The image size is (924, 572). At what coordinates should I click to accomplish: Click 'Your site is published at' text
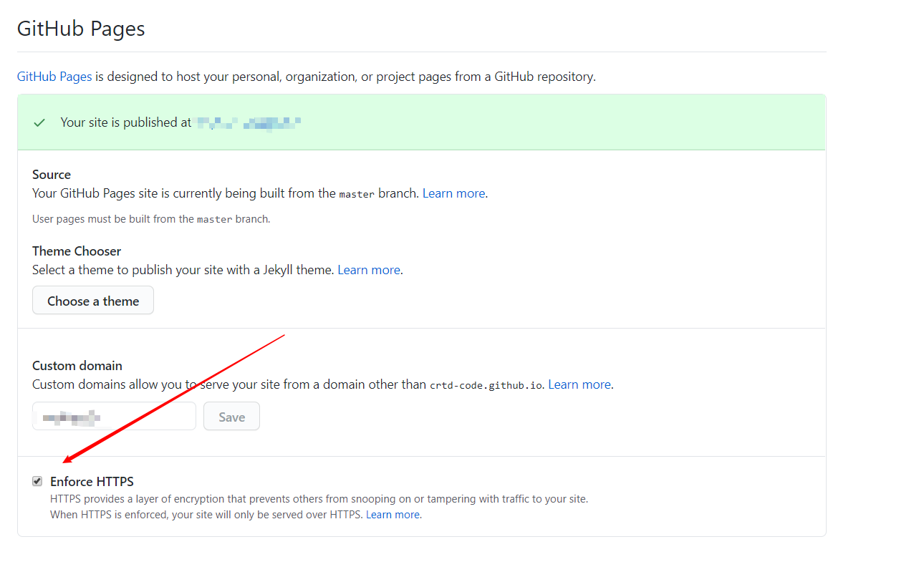coord(126,122)
